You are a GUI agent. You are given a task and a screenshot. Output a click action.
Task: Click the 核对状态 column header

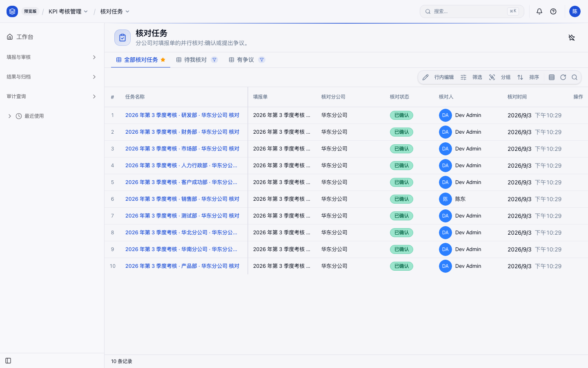click(399, 97)
